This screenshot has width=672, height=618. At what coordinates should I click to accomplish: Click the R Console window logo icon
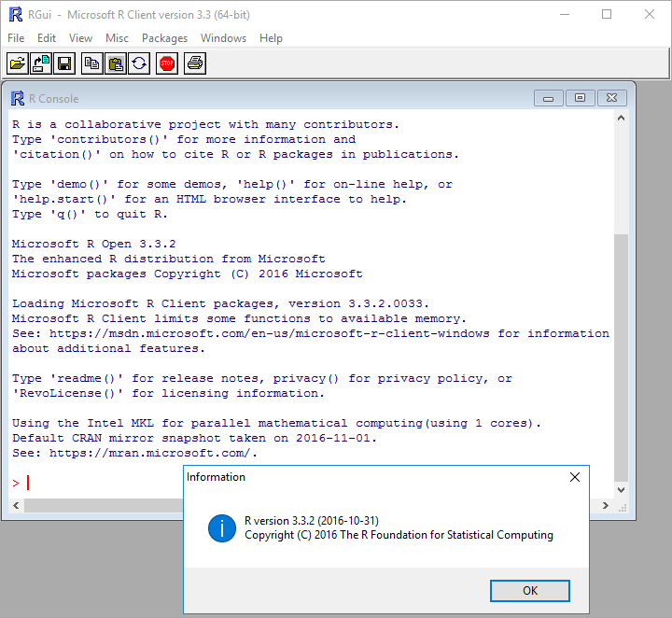pos(18,99)
